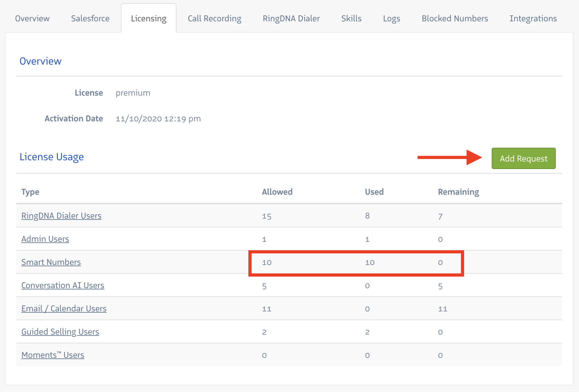Click the Allowed column header

[277, 192]
